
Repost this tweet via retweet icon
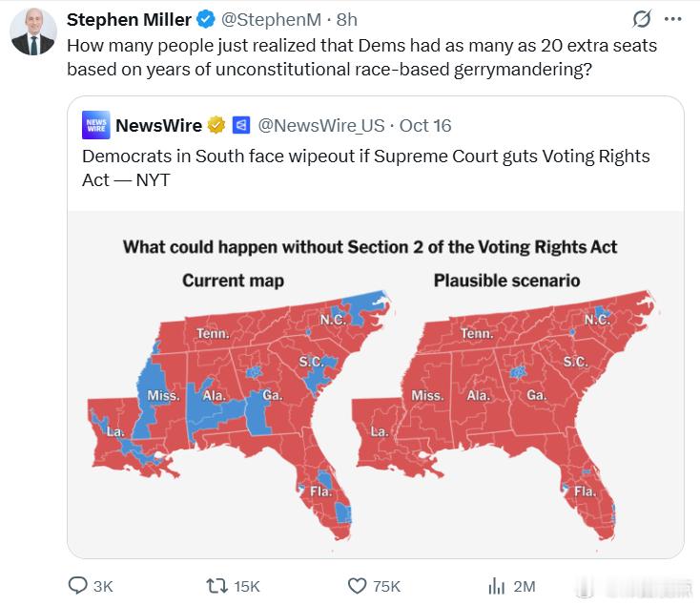(218, 585)
